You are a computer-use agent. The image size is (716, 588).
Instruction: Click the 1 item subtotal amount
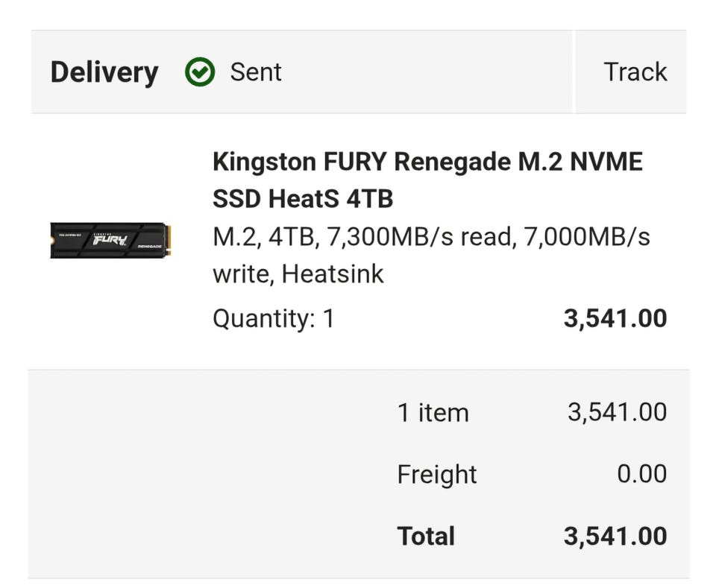(x=617, y=412)
